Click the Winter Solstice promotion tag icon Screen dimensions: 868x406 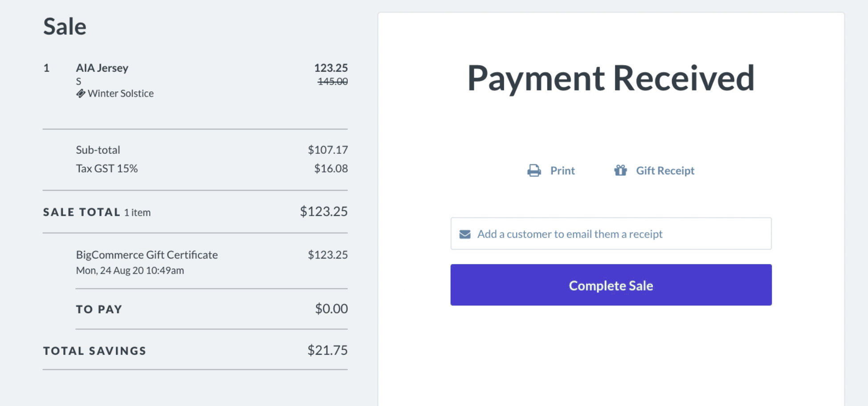point(81,94)
